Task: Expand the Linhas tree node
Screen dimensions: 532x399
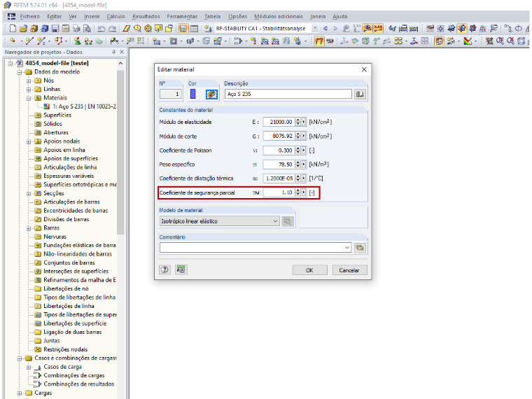Action: coord(29,90)
